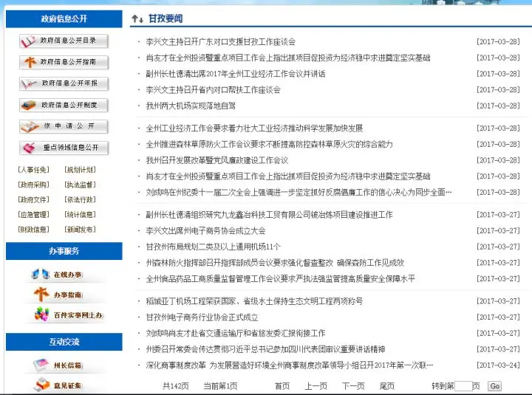Open article 副州长杜德清组织研究九龙鑫冶科技工贸有限公司
Viewport: 532px width, 395px height.
coord(269,215)
